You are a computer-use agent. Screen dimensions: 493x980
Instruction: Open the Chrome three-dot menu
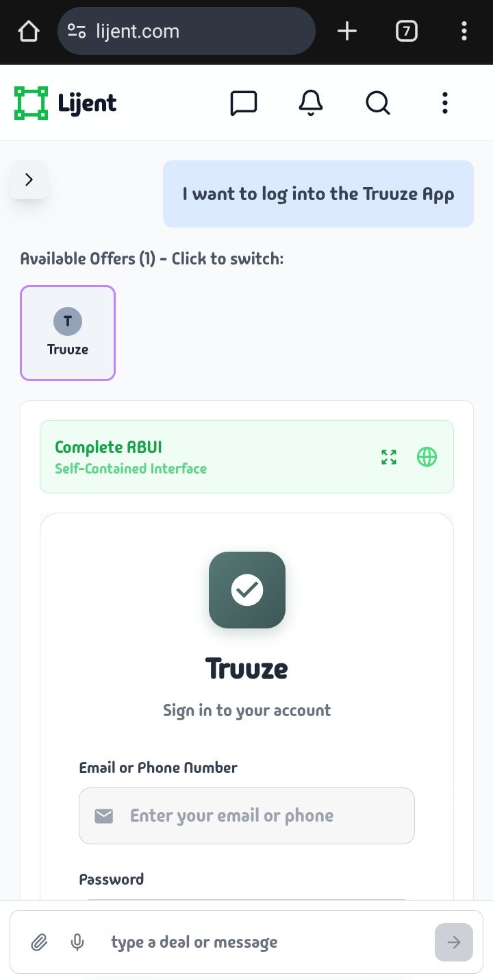click(x=464, y=31)
